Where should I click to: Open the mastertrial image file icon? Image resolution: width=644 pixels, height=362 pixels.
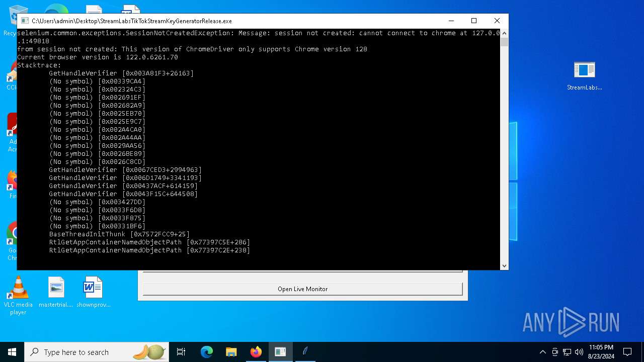pos(56,292)
